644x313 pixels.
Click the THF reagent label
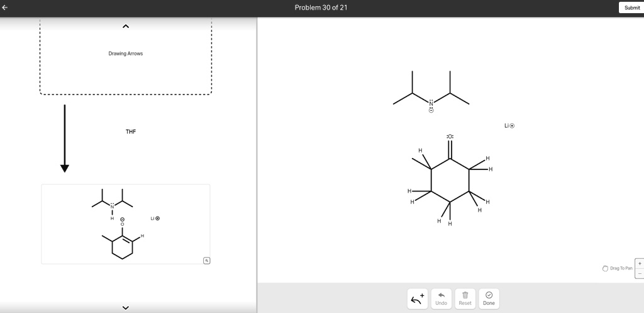(131, 132)
